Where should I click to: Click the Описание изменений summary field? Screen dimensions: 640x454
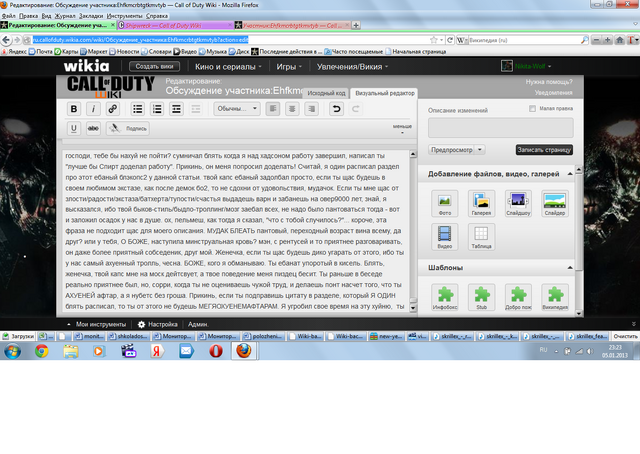(x=500, y=128)
